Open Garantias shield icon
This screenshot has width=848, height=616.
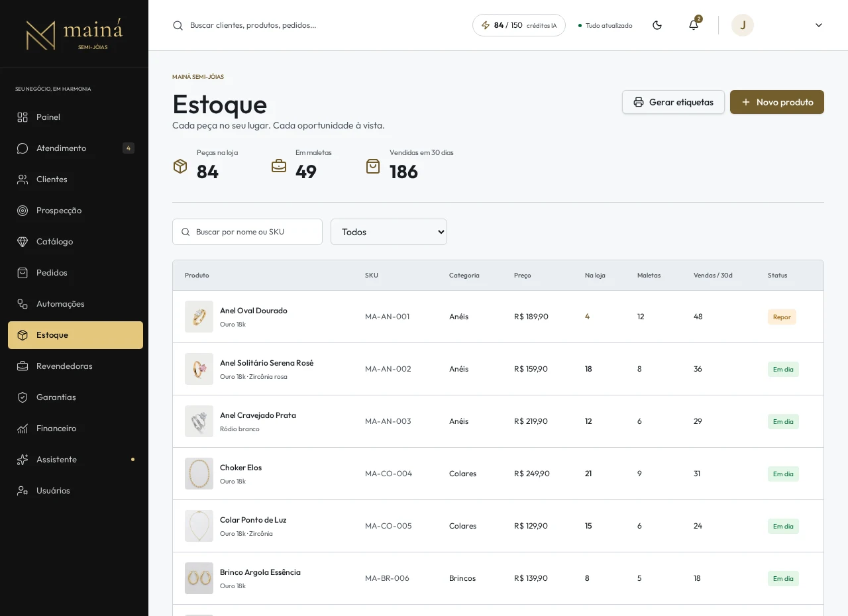(23, 397)
